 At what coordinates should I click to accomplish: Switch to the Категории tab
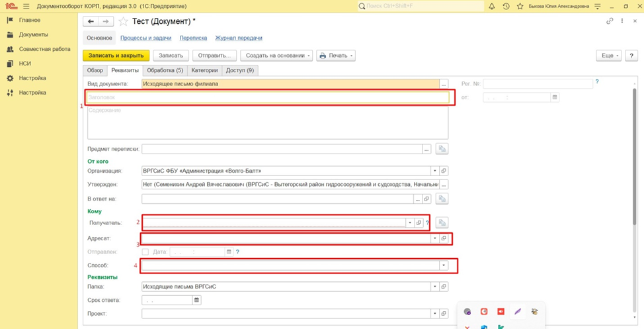point(204,70)
